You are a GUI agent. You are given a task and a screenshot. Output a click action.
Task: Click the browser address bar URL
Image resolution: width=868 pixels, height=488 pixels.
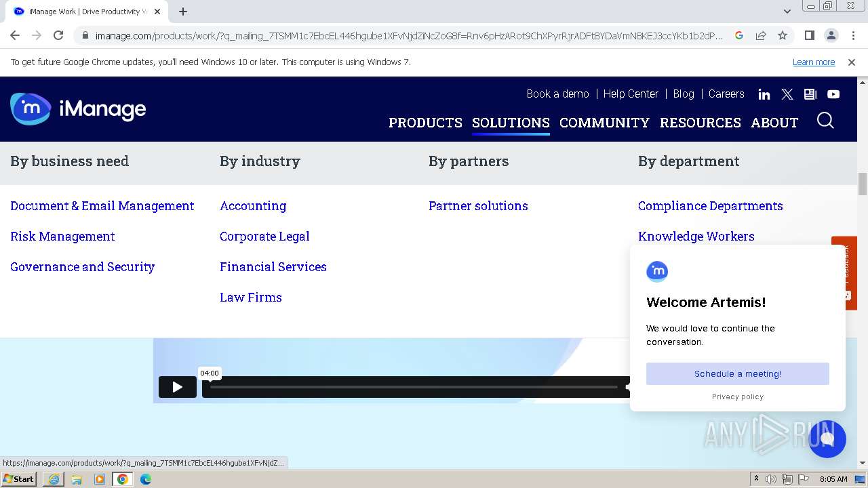click(409, 36)
